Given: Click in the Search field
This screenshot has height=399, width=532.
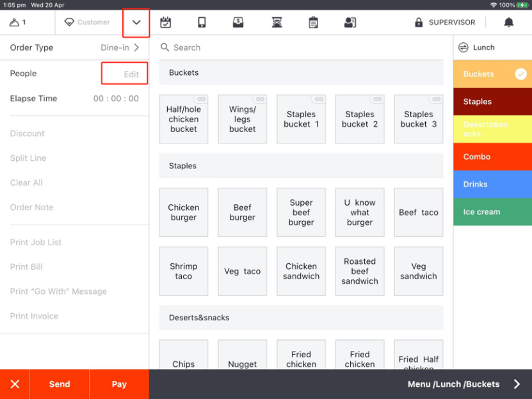Looking at the screenshot, I should click(301, 47).
